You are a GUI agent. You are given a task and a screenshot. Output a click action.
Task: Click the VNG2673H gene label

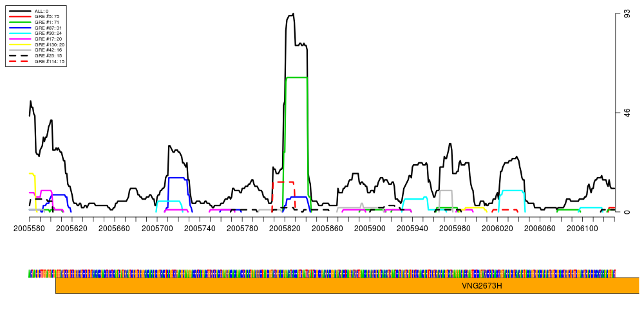pos(482,286)
